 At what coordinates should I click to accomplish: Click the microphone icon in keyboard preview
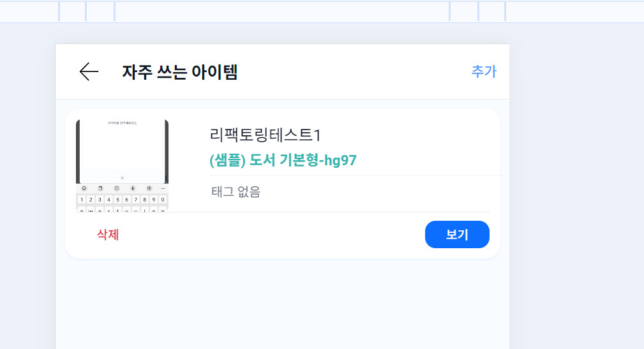point(133,188)
